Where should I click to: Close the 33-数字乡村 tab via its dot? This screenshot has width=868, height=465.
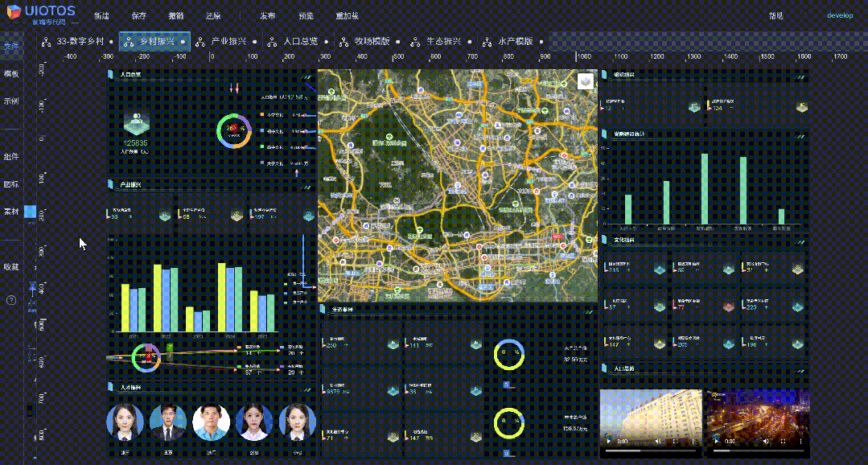point(112,42)
